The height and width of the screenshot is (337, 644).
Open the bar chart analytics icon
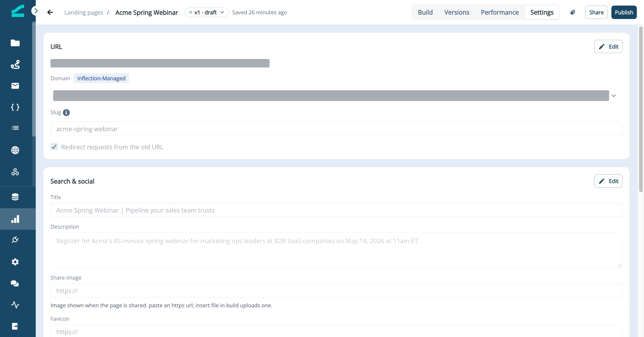(x=15, y=219)
